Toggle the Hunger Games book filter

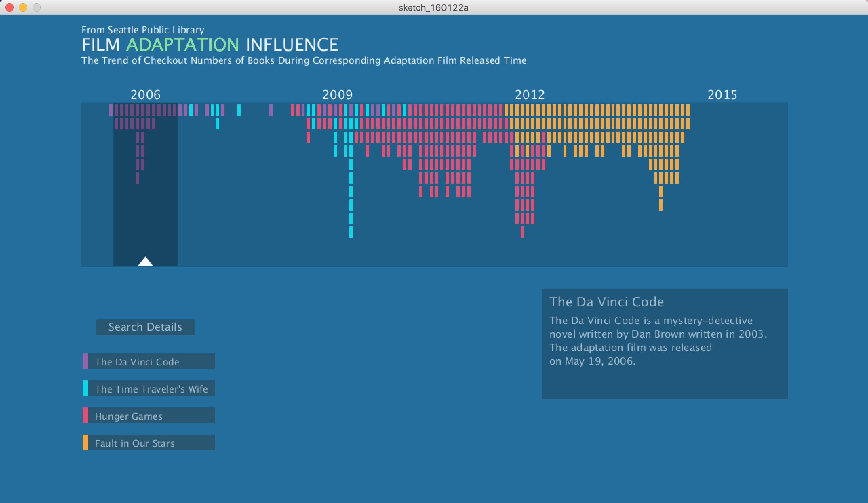(151, 416)
